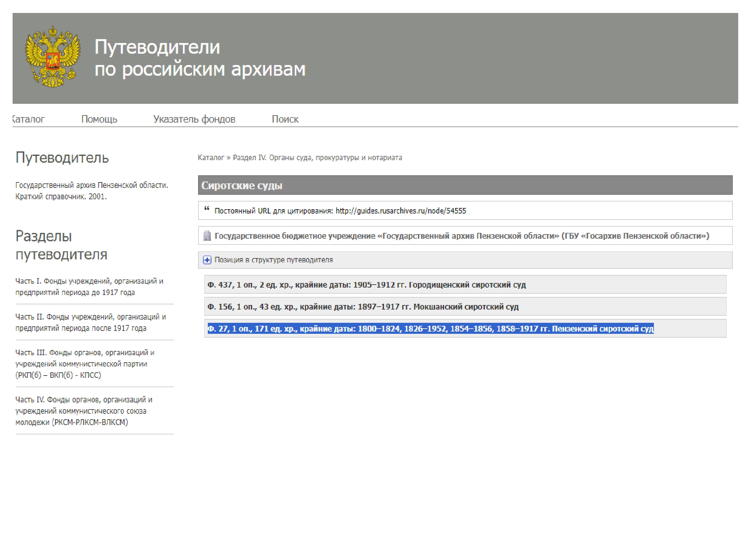Expand guide structure position with plus icon

[207, 260]
